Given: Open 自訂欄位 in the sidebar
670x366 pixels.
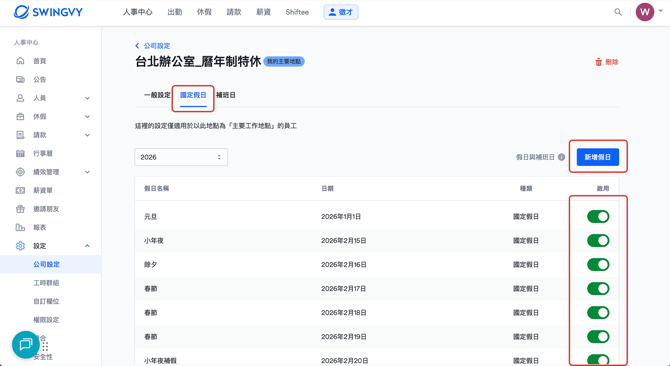Looking at the screenshot, I should click(46, 301).
